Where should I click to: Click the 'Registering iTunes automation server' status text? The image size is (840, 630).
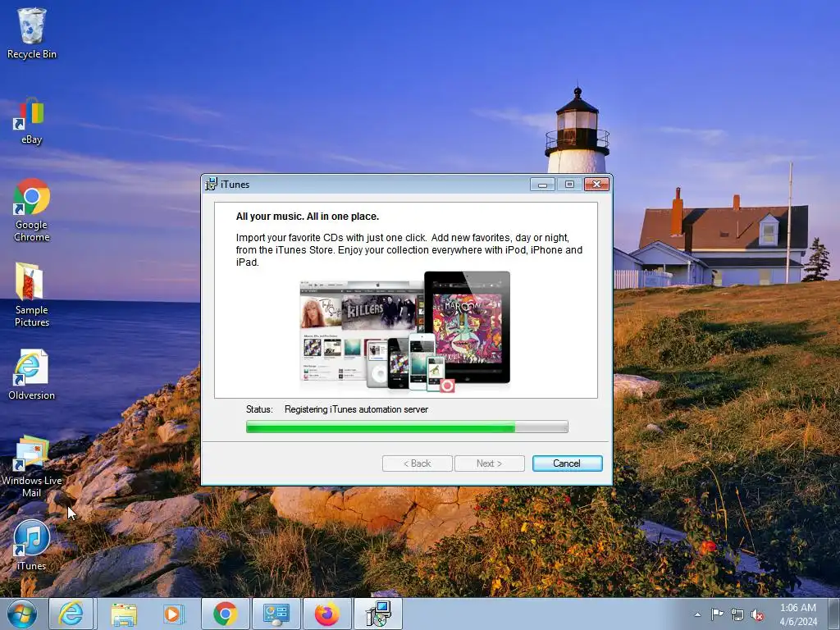pos(356,409)
